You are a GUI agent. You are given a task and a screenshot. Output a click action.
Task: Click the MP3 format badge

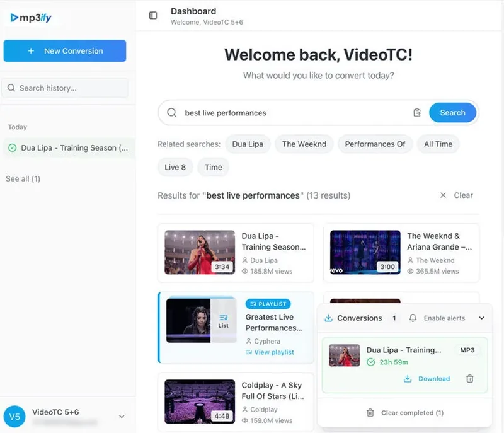tap(467, 350)
